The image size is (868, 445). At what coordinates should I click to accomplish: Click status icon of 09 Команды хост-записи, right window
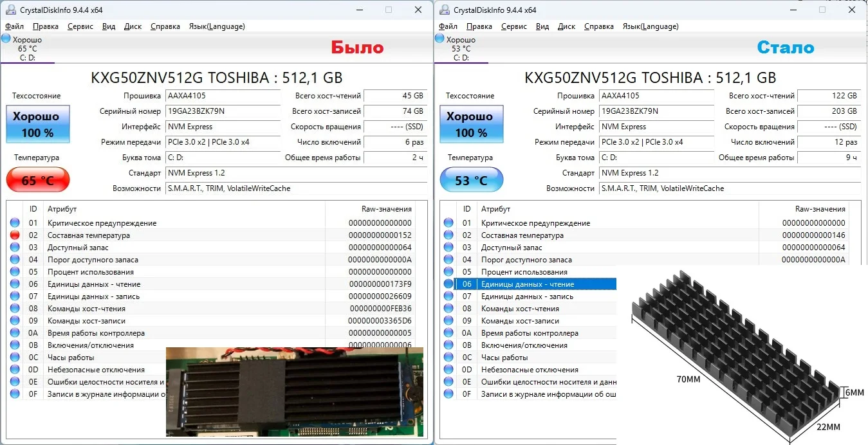point(448,321)
